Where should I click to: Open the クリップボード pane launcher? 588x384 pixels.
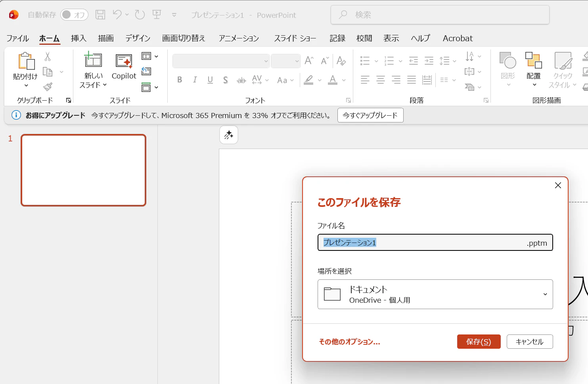coord(69,100)
